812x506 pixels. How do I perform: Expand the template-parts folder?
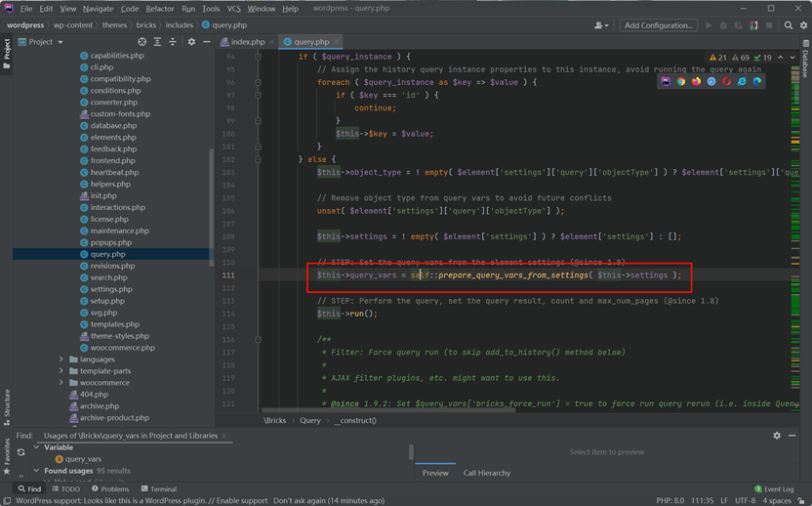point(61,371)
